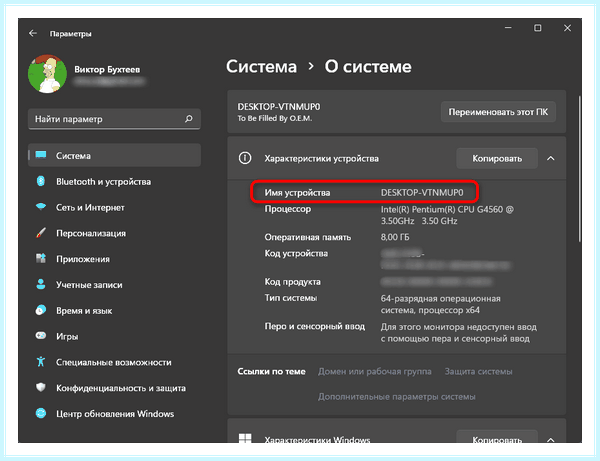Open the "Дополнительные параметры системы" link
600x461 pixels.
tap(396, 397)
